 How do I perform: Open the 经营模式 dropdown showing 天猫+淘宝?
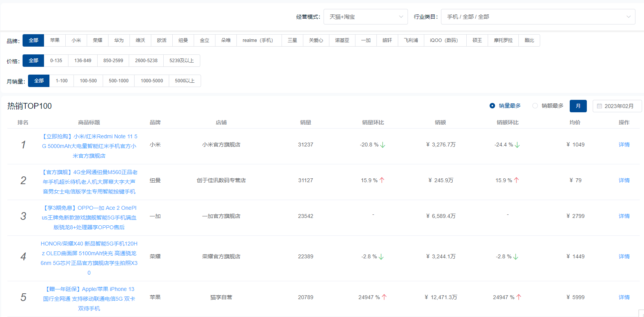tap(366, 17)
